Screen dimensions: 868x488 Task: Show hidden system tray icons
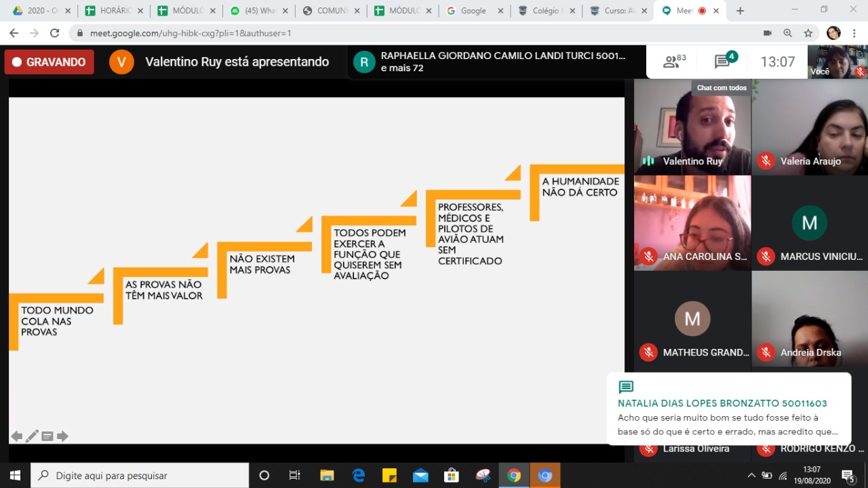751,476
